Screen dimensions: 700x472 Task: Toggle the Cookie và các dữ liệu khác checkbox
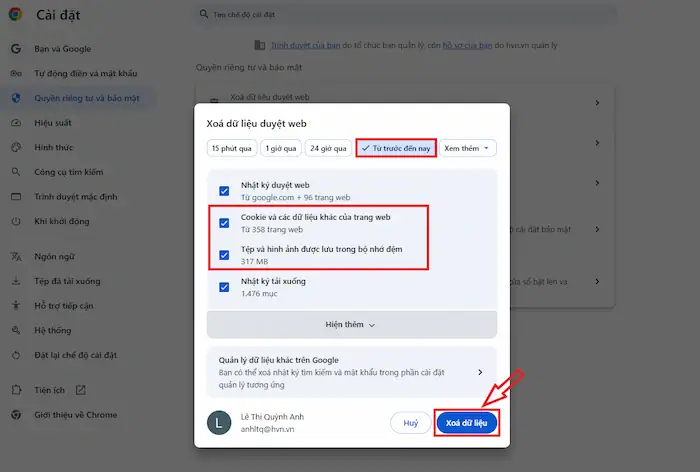224,222
